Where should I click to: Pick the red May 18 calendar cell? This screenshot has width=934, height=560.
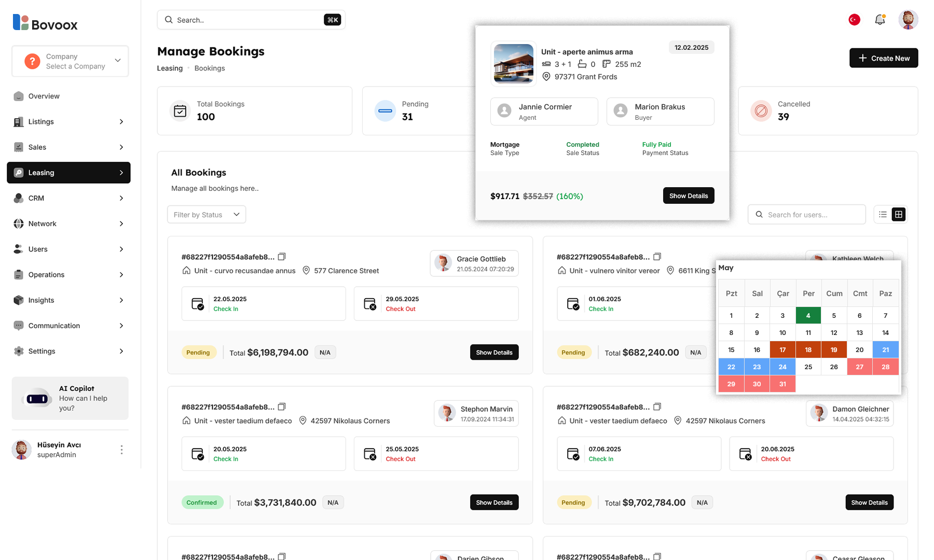point(808,349)
